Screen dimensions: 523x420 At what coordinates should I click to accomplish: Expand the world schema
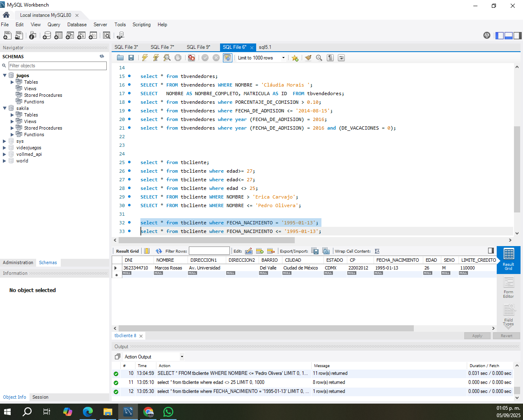pyautogui.click(x=5, y=161)
